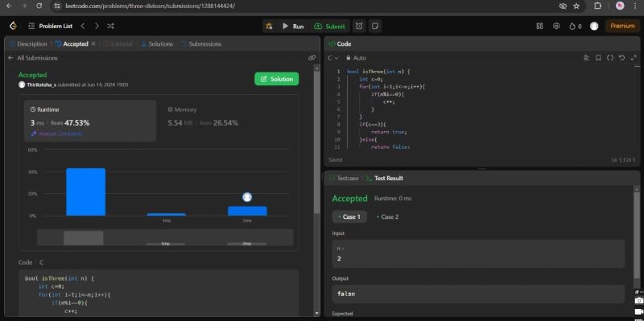Click the screen camera capture icon
Image resolution: width=644 pixels, height=321 pixels.
(638, 301)
